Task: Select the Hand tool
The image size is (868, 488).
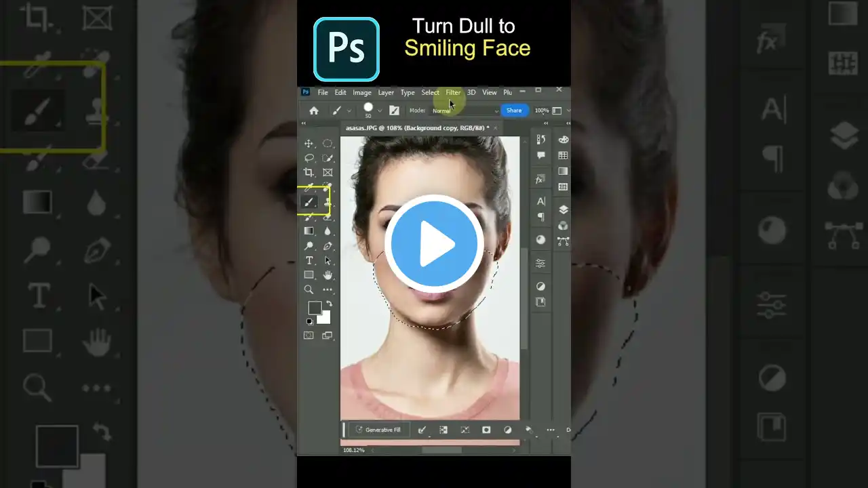Action: (328, 275)
